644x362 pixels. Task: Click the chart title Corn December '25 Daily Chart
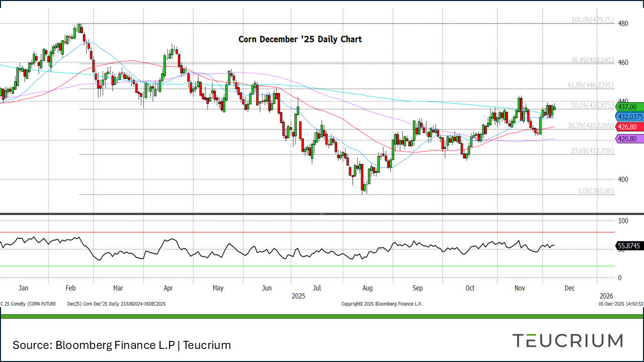tap(300, 39)
